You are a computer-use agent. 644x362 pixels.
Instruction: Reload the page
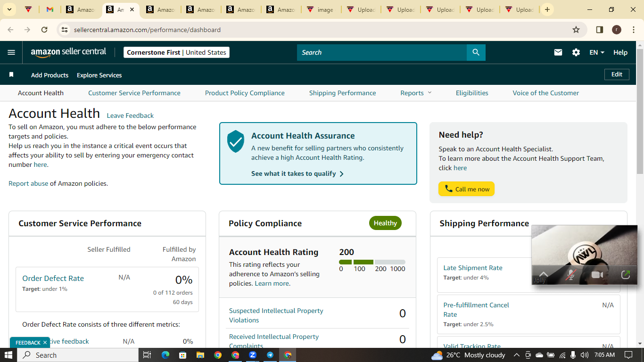pyautogui.click(x=44, y=30)
